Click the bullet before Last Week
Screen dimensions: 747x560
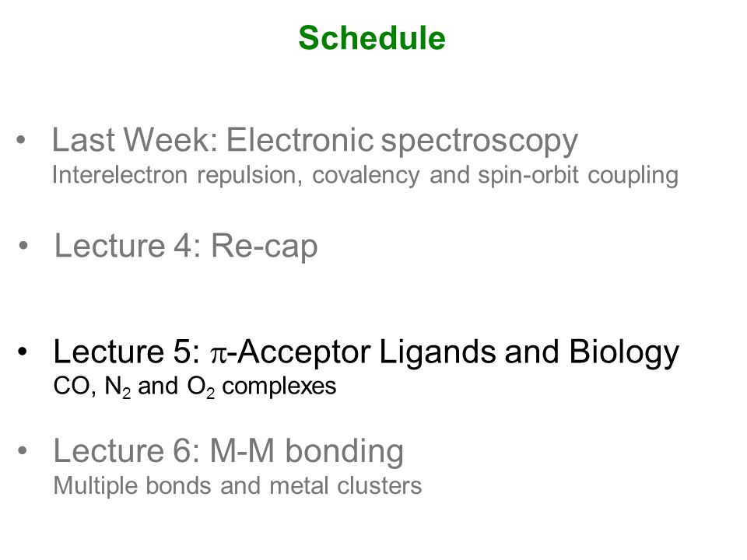pyautogui.click(x=20, y=139)
